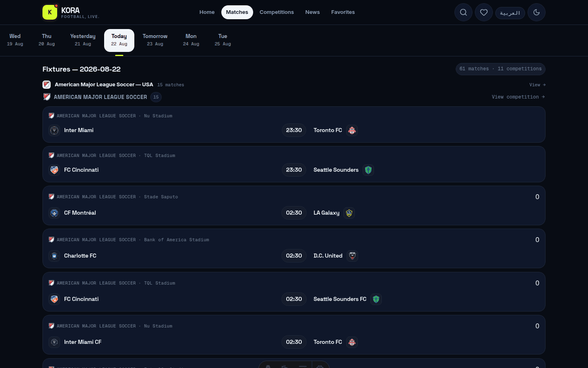Click the heart icon in the header
The width and height of the screenshot is (588, 368).
tap(484, 12)
